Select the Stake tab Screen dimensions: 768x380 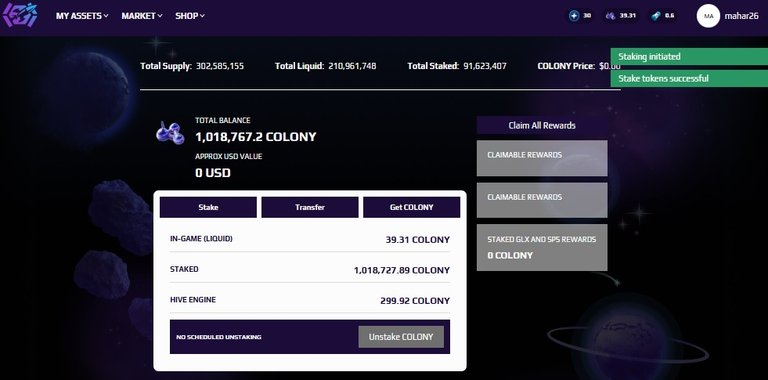pos(208,207)
